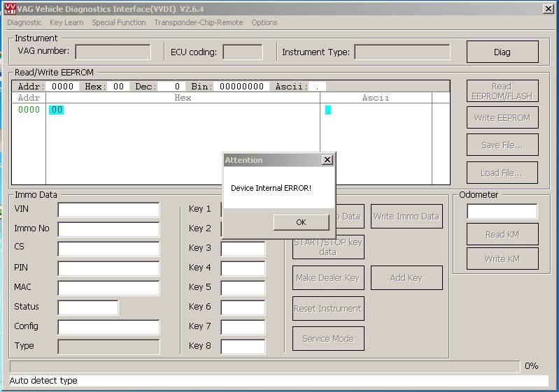Select highlighted hex byte 00 in editor
This screenshot has height=392, width=559.
(57, 110)
